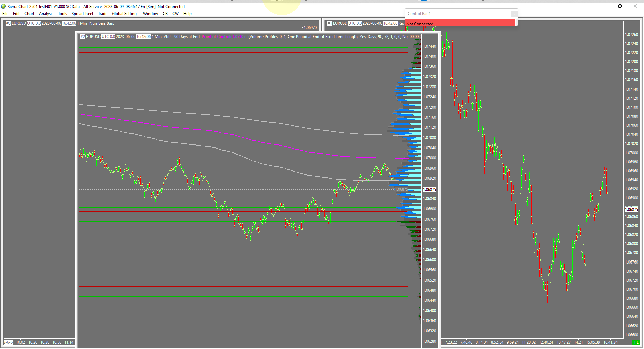Open the CW menu
644x349 pixels.
point(175,14)
